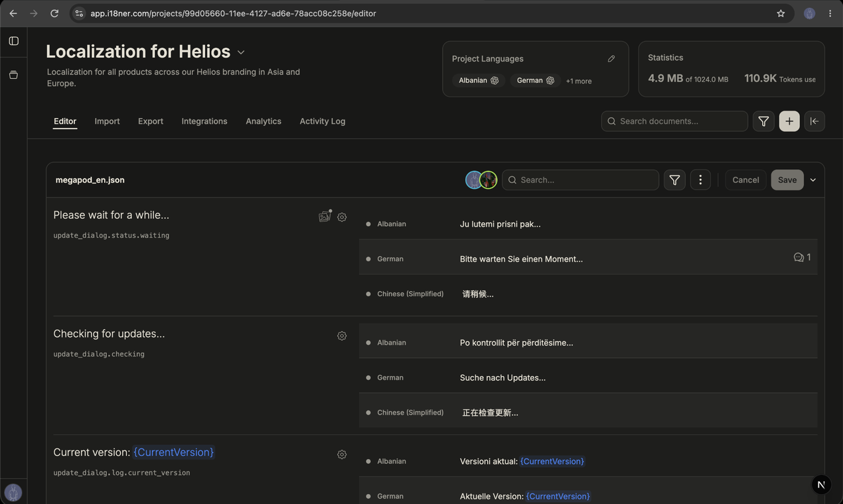The image size is (843, 504).
Task: Click the Next.js dev indicator badge
Action: 821,485
